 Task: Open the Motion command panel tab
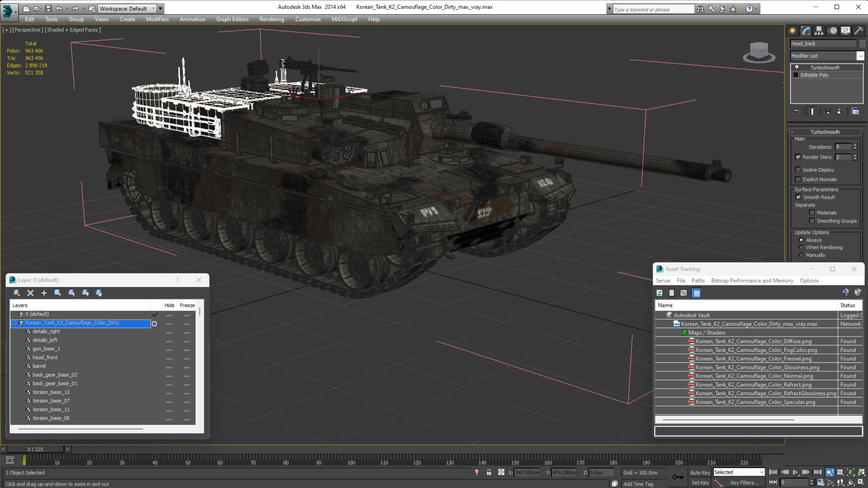[x=833, y=31]
